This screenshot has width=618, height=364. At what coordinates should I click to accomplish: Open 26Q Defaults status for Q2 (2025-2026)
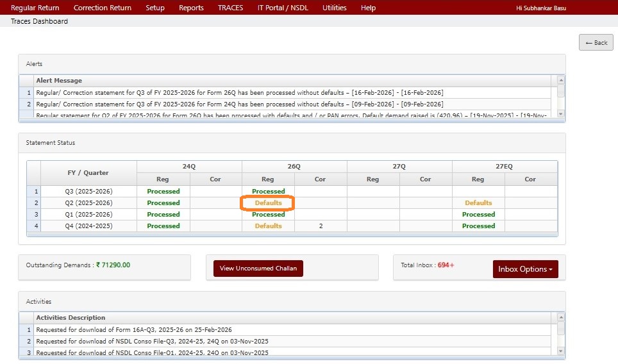tap(268, 203)
